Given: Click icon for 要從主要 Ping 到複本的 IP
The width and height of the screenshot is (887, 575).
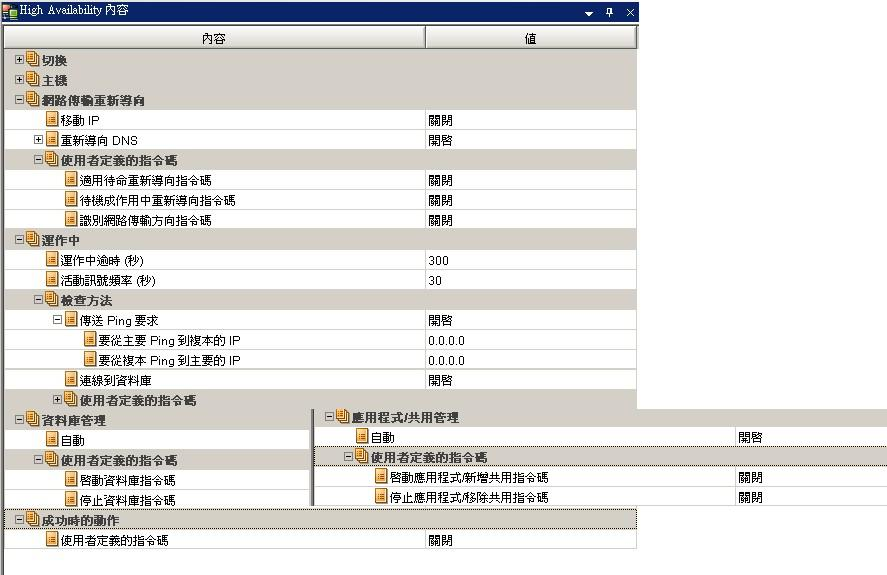Looking at the screenshot, I should point(90,339).
